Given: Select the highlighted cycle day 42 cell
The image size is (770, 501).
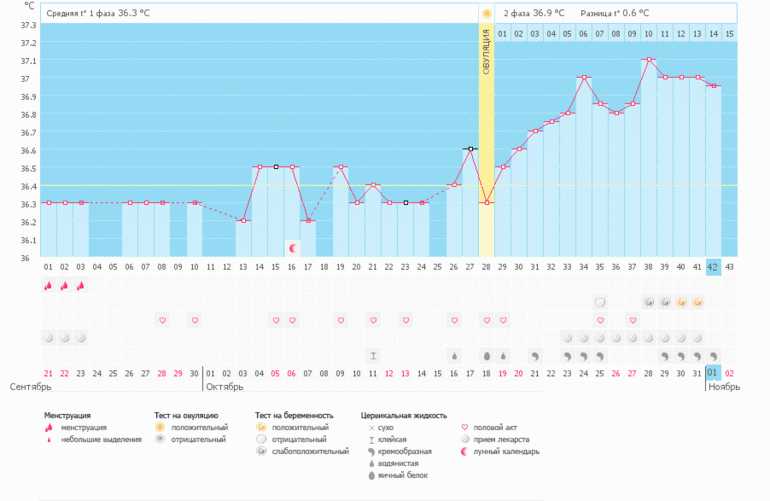Looking at the screenshot, I should pos(713,267).
